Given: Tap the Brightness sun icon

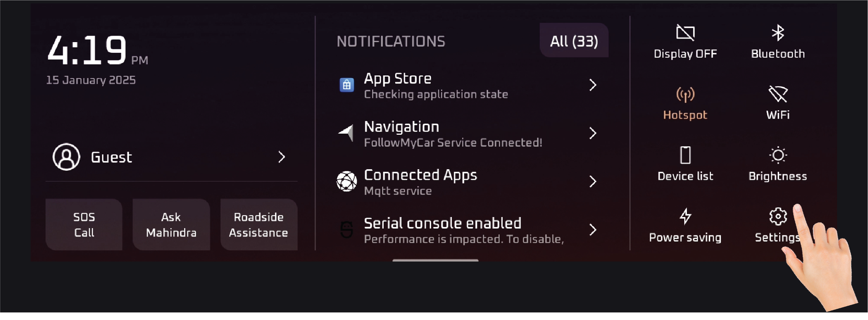Looking at the screenshot, I should (x=778, y=155).
